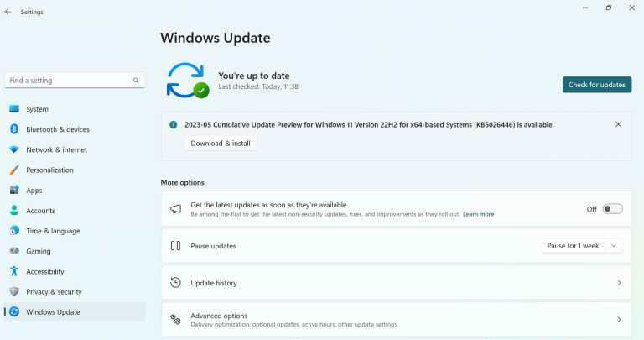Go to Time & language settings
The image size is (644, 340).
click(x=53, y=231)
